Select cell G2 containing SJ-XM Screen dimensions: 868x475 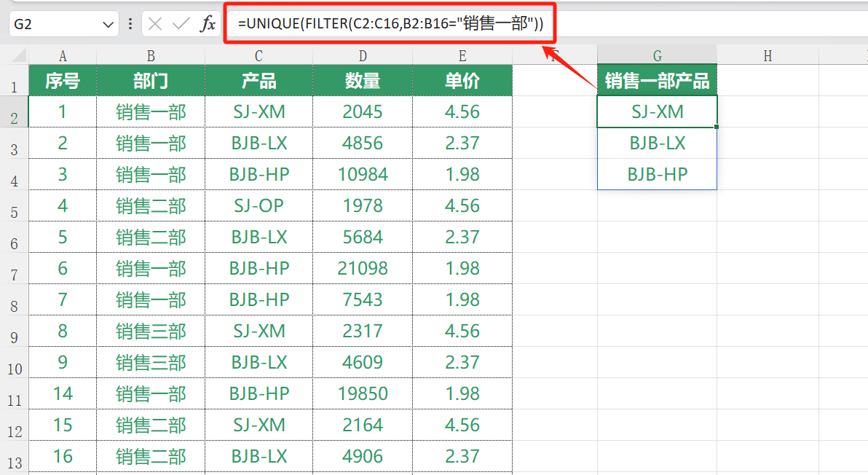click(x=657, y=112)
